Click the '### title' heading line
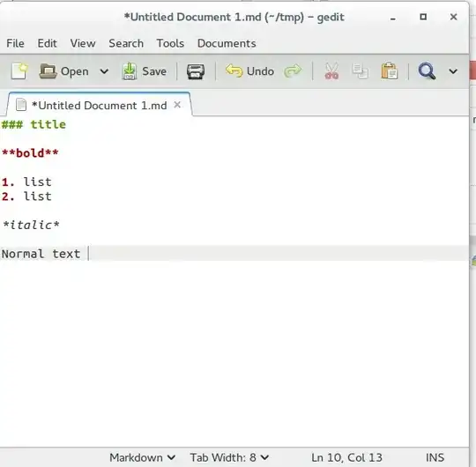This screenshot has height=467, width=476. pos(33,125)
